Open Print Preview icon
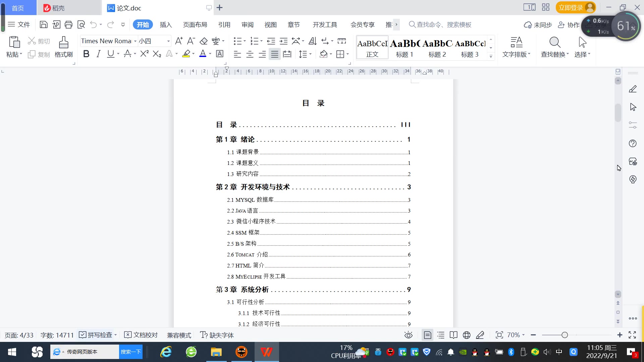The height and width of the screenshot is (362, 644). (81, 24)
